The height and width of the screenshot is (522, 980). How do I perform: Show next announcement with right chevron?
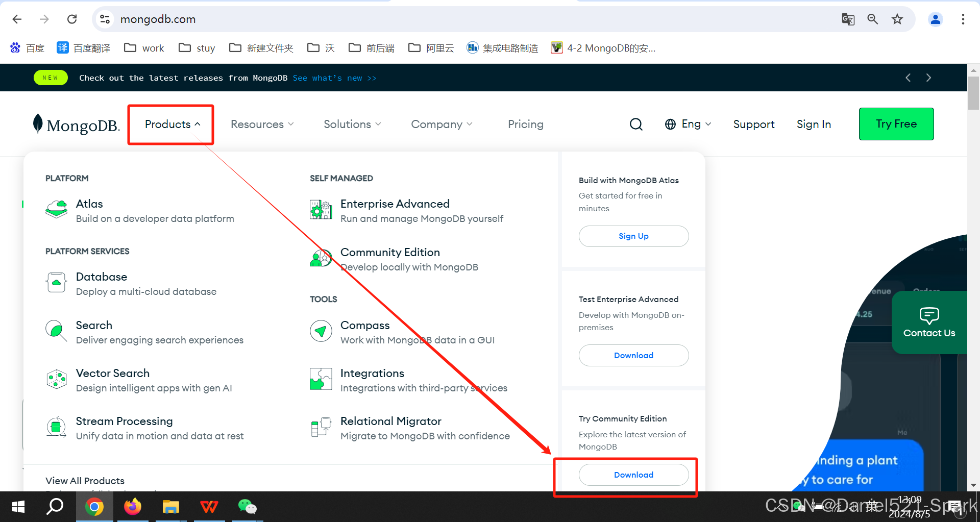pos(928,78)
